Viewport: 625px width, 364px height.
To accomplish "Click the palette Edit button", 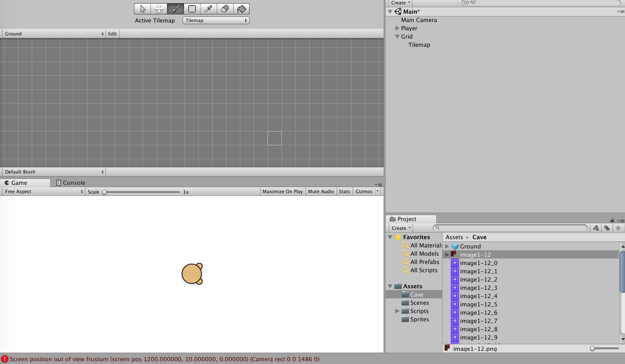I will coord(112,34).
